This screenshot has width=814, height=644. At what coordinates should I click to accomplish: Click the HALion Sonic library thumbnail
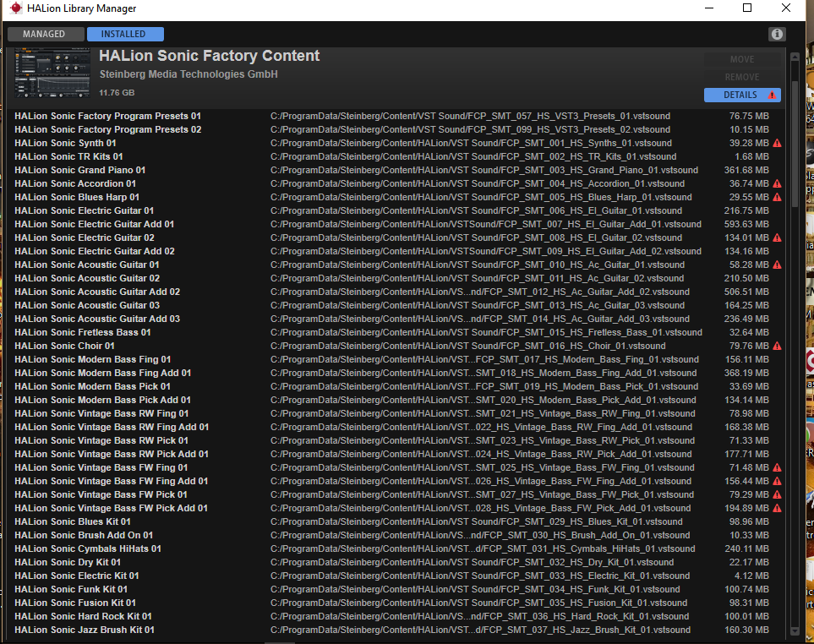point(52,74)
